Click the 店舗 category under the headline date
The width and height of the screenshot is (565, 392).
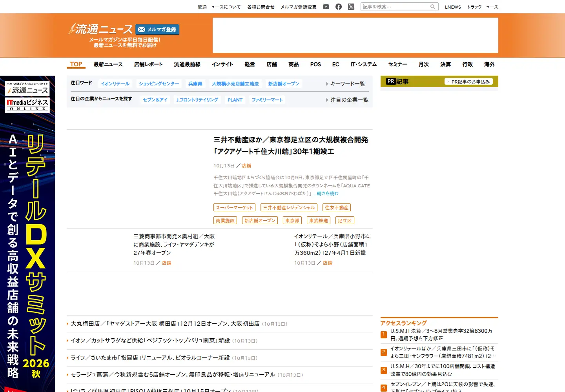(x=247, y=166)
